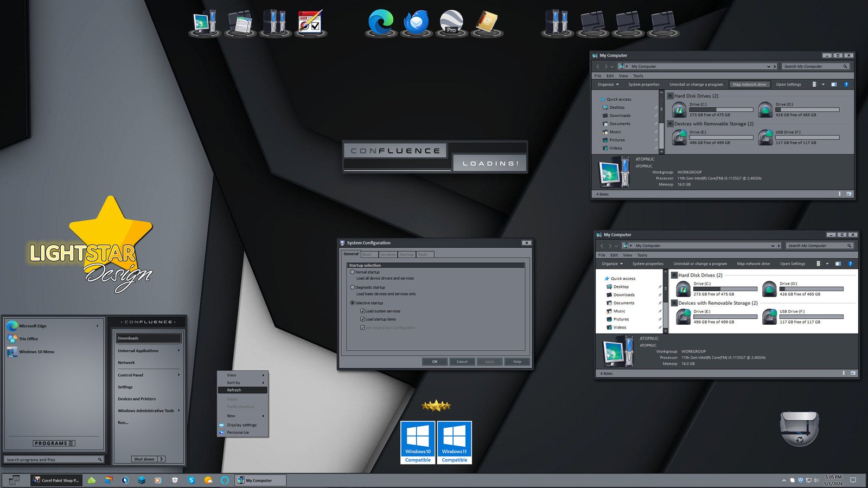Open Organize dropdown in gray-pane My Computer window
The height and width of the screenshot is (488, 868).
pos(608,85)
